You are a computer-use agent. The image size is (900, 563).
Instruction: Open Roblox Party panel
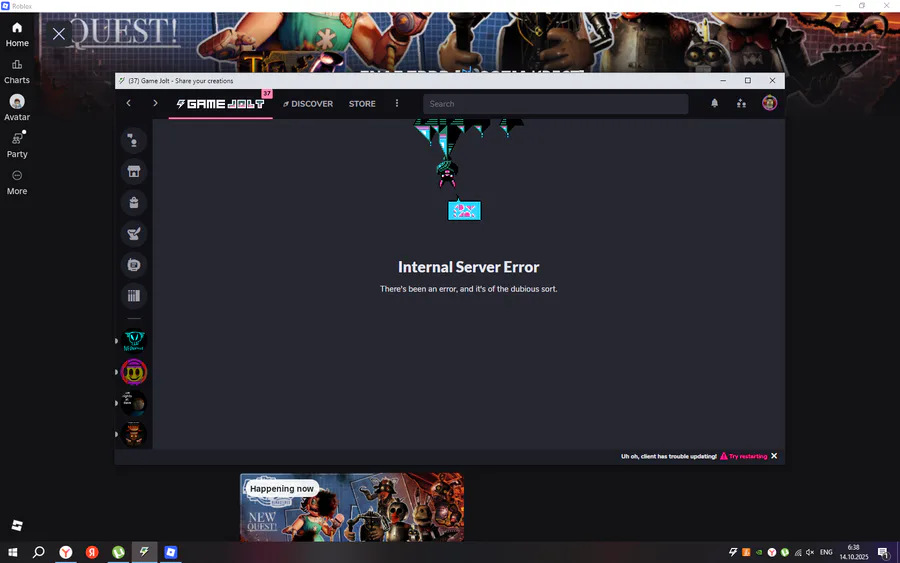[x=17, y=145]
